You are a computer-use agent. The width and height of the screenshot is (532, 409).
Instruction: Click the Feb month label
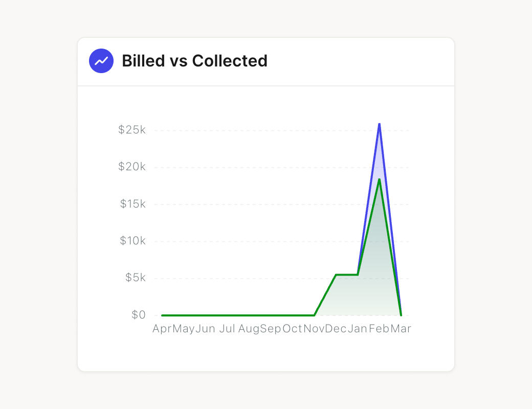point(379,329)
